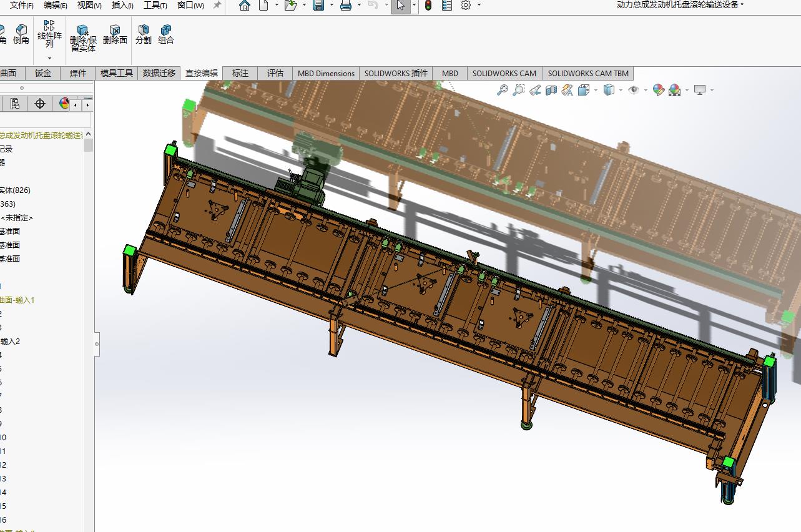Activate the Select cursor tool
Screen dimensions: 801x532
(400, 6)
